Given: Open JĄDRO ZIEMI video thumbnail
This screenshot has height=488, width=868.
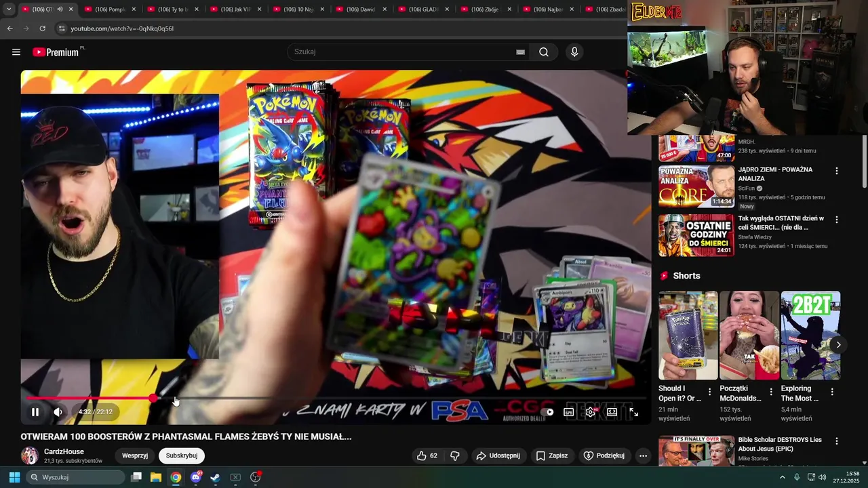Looking at the screenshot, I should click(x=696, y=186).
